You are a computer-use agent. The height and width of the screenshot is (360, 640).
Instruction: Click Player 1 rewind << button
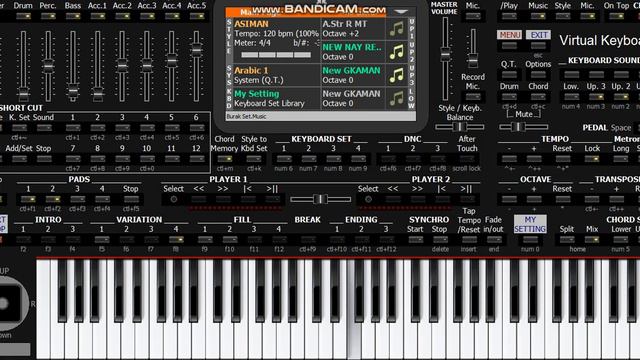(199, 199)
